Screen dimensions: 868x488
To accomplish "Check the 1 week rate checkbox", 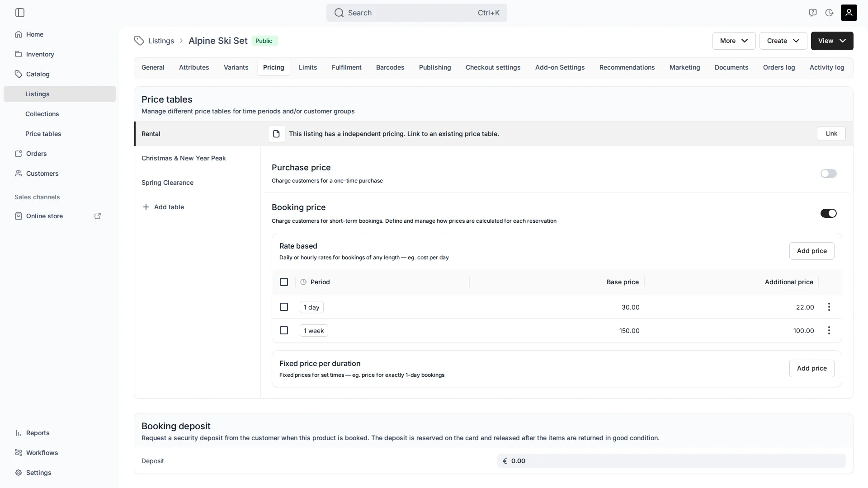I will [284, 331].
